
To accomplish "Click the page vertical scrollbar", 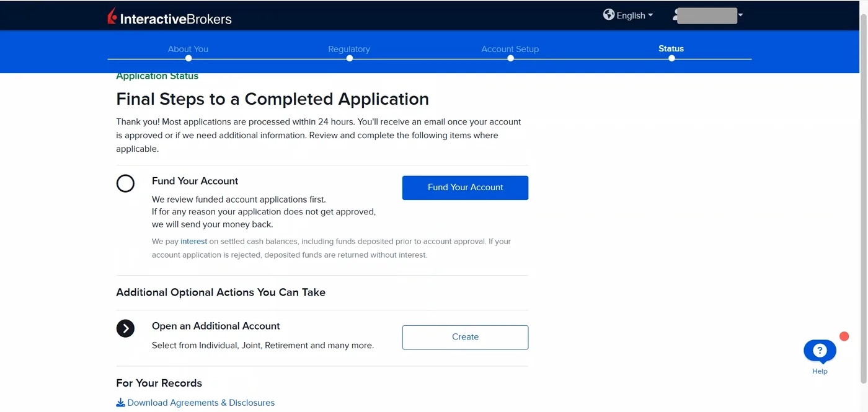I will click(x=863, y=198).
